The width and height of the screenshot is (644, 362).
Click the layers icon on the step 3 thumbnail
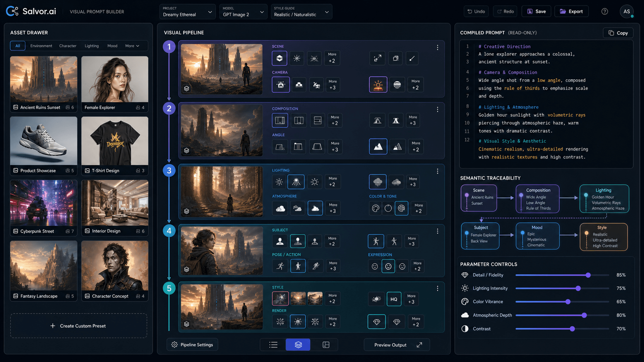click(x=186, y=211)
